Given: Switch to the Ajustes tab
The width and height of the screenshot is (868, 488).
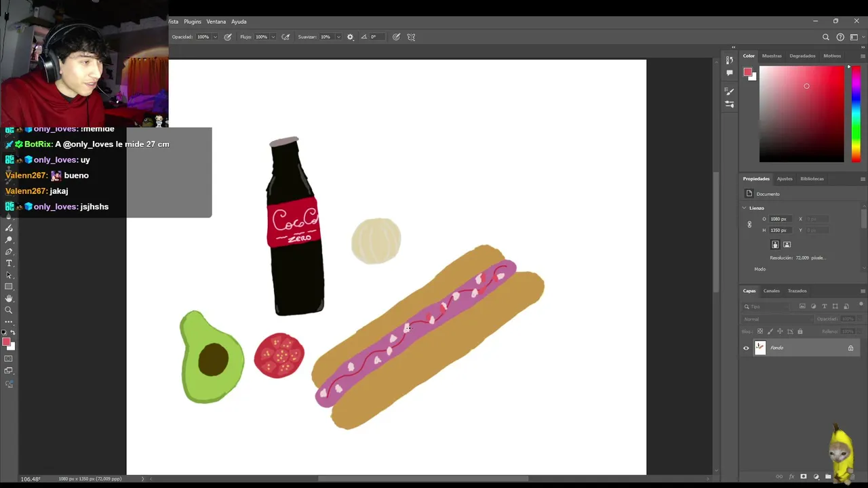Looking at the screenshot, I should pos(785,179).
